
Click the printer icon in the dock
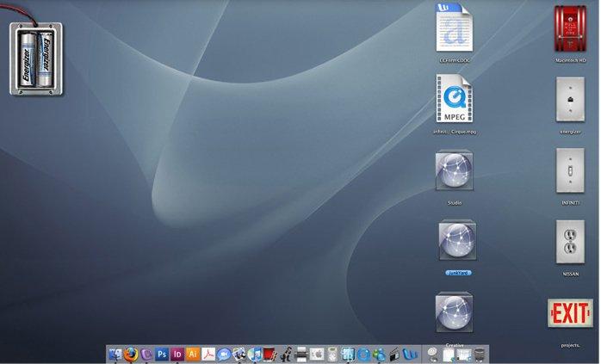[x=301, y=355]
